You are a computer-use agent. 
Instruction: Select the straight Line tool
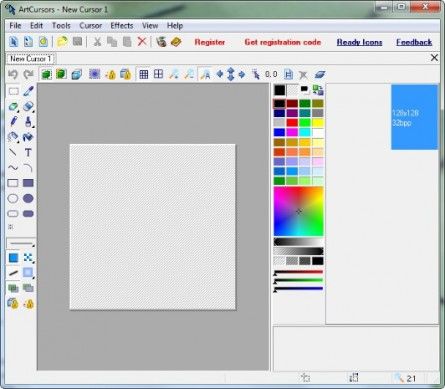pos(13,153)
